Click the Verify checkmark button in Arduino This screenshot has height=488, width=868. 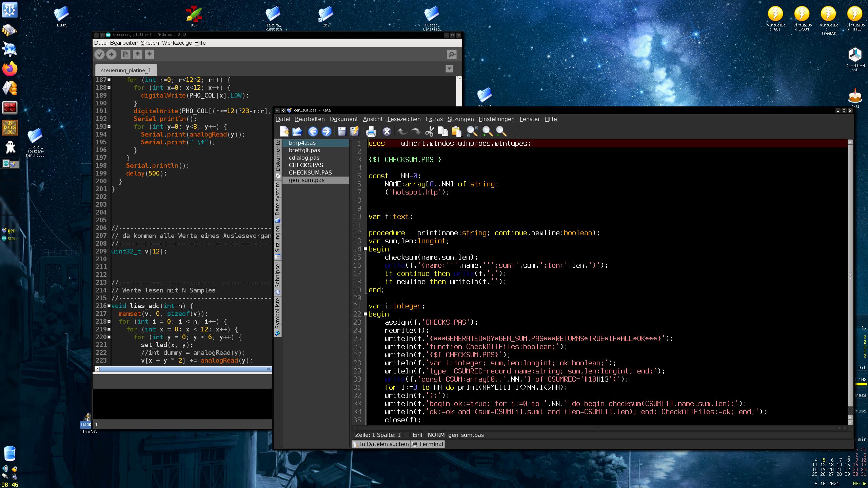(x=99, y=54)
